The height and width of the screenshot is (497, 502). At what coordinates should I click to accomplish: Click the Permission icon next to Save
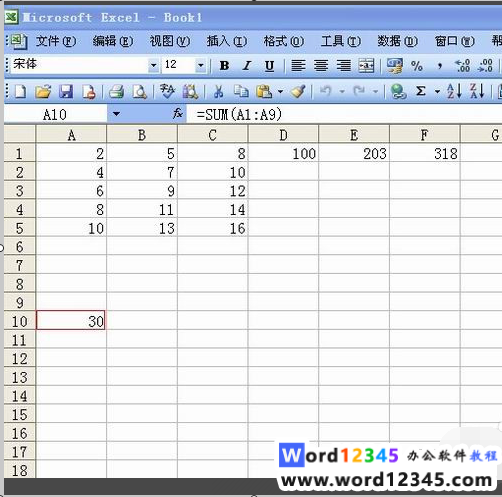click(x=89, y=91)
